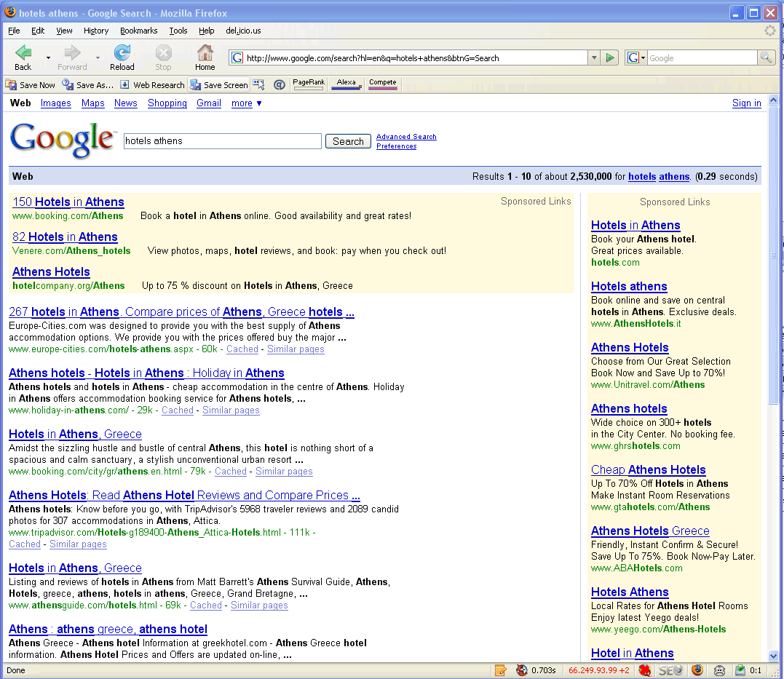The width and height of the screenshot is (784, 679).
Task: Open the Bookmarks menu
Action: coord(139,31)
